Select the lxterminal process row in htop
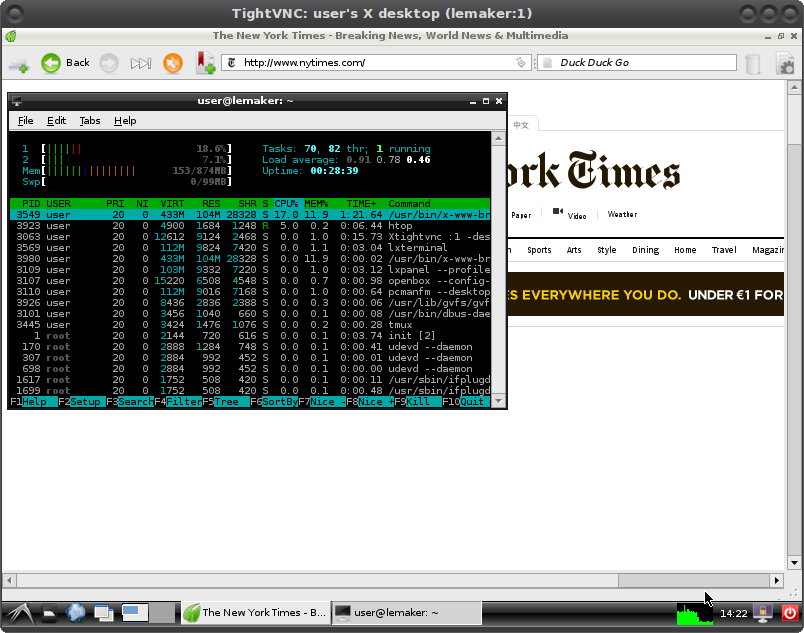804x633 pixels. coord(250,248)
